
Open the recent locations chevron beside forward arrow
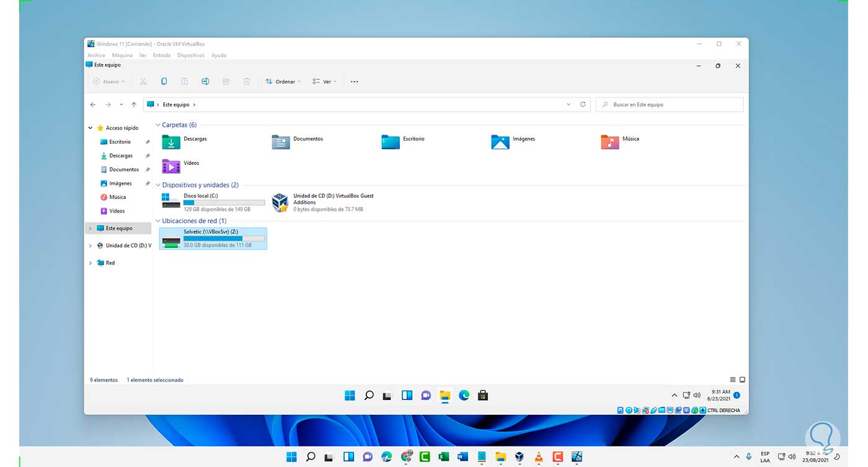coord(121,105)
